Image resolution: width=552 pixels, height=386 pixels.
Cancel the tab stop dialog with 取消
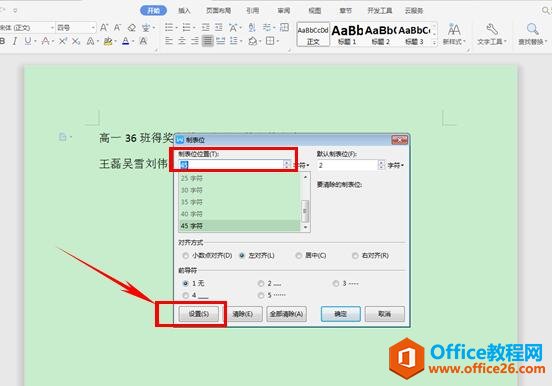coord(384,314)
